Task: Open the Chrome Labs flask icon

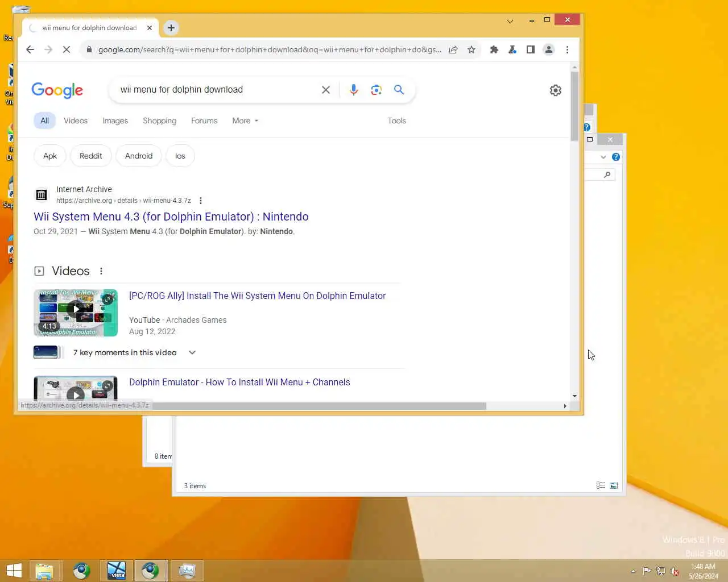Action: point(512,49)
